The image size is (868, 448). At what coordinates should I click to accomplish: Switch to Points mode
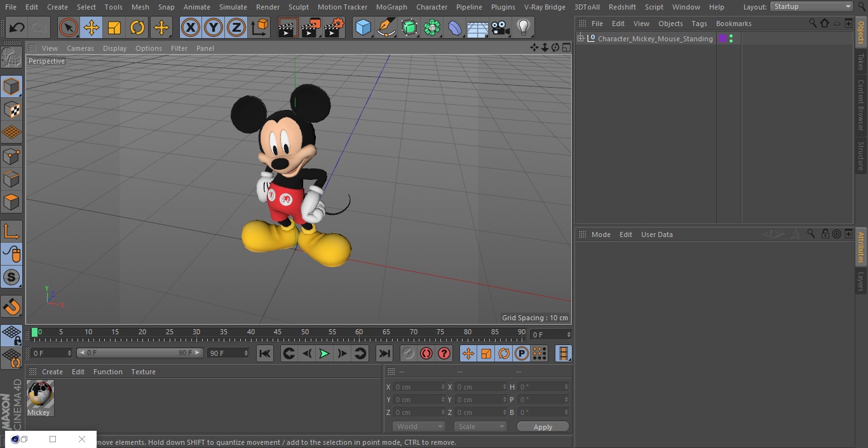[11, 156]
